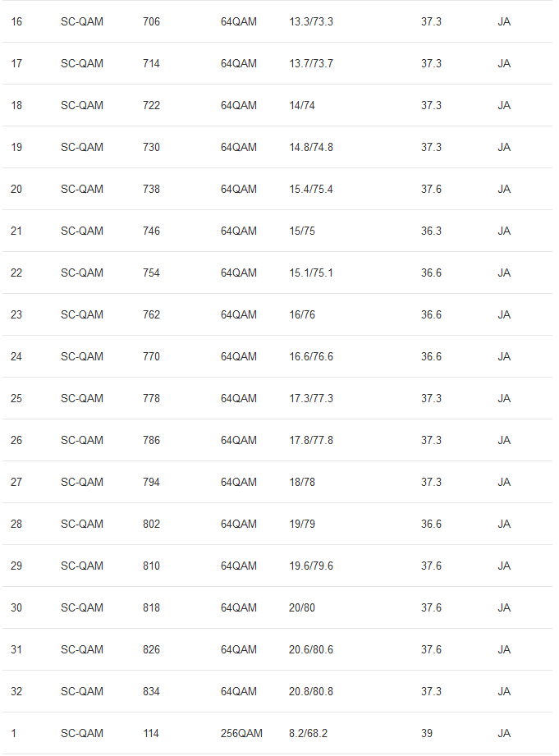Image resolution: width=559 pixels, height=756 pixels.
Task: Click the 15.1/75.1 power cell
Action: point(311,273)
